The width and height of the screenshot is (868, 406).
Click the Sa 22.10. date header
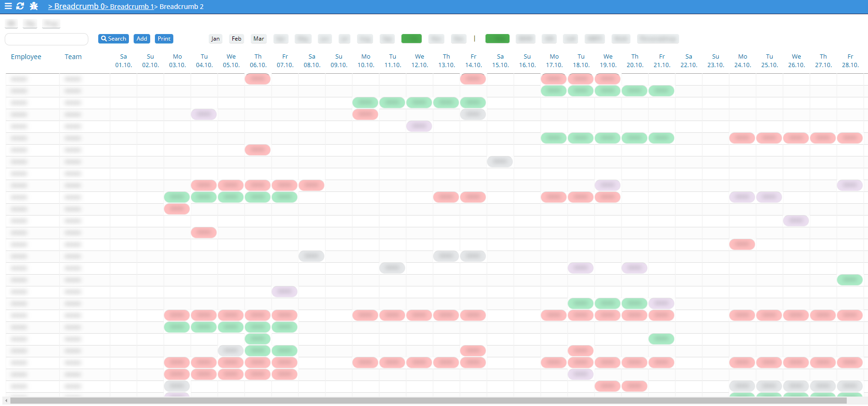689,61
